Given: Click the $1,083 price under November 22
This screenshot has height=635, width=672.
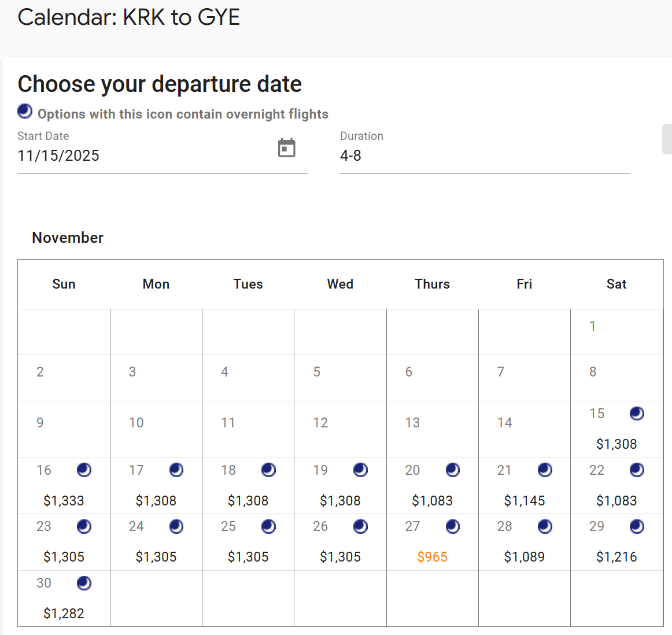Looking at the screenshot, I should pyautogui.click(x=616, y=500).
